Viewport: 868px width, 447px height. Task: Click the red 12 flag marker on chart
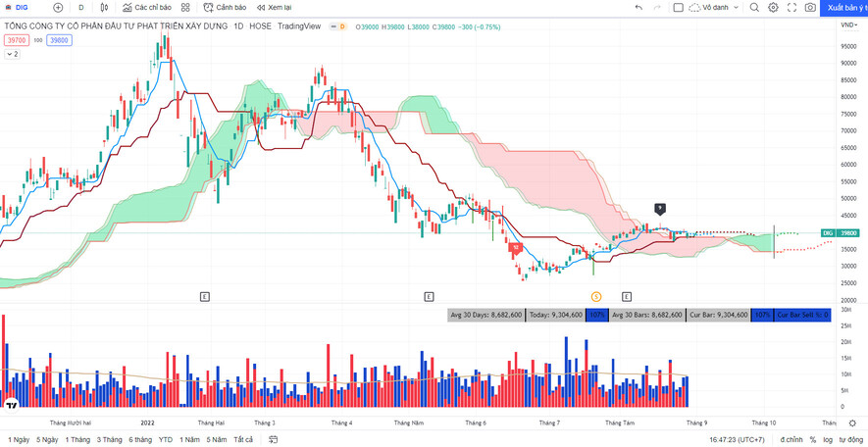click(515, 248)
